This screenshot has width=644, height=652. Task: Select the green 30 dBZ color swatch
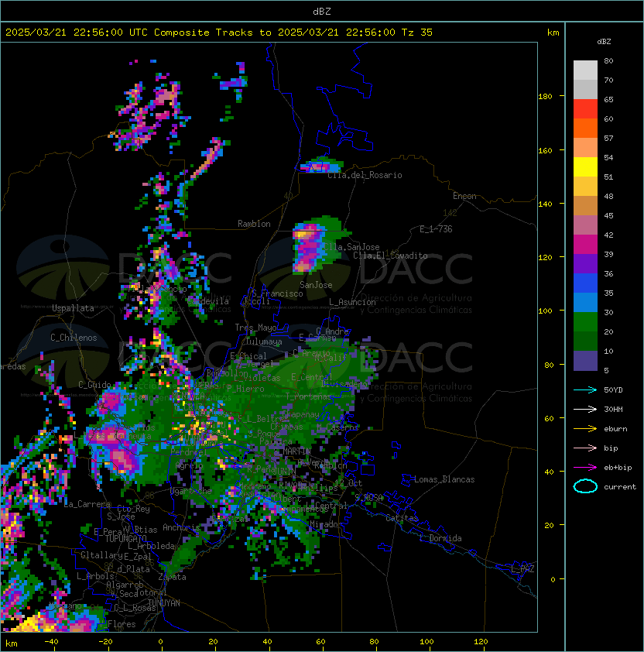[x=585, y=322]
